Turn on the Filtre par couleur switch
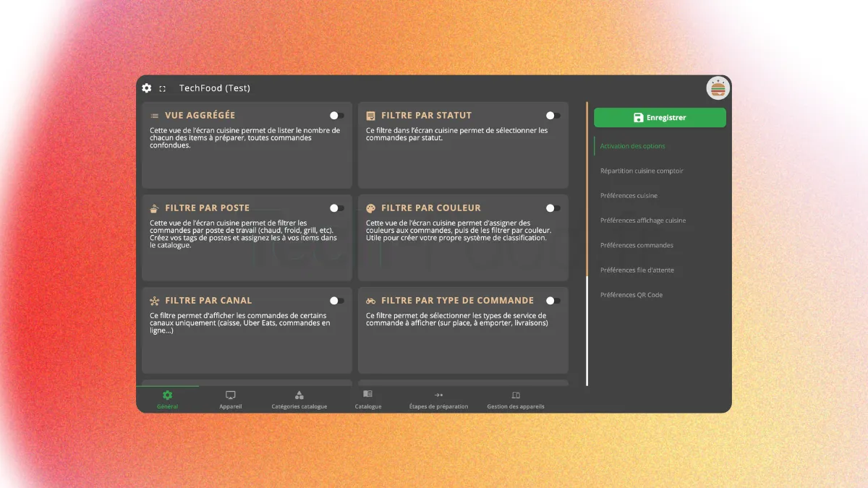 pos(553,208)
